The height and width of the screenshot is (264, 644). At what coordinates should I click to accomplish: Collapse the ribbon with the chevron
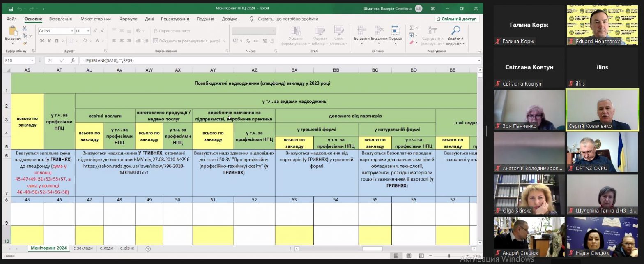click(x=478, y=51)
